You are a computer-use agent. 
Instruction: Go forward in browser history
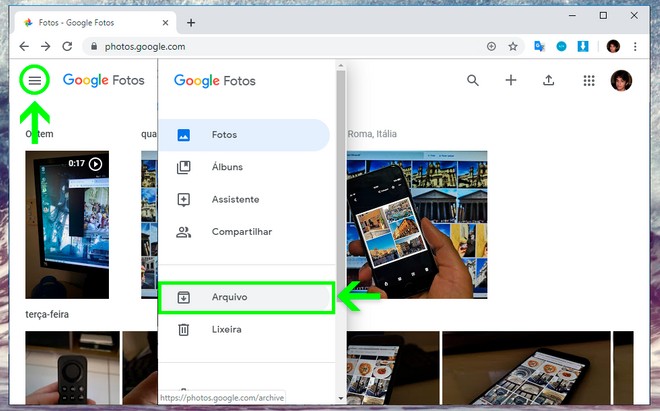point(45,46)
